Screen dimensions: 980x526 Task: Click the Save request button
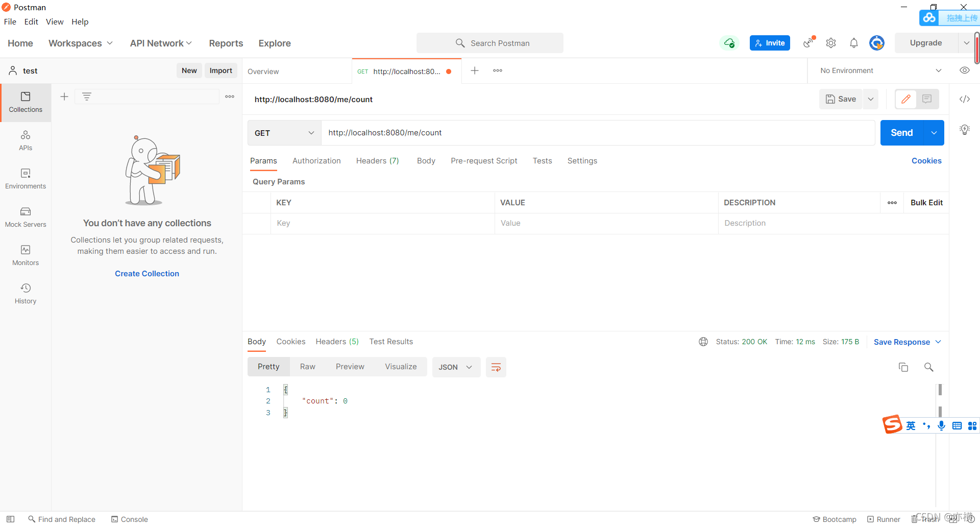(841, 99)
